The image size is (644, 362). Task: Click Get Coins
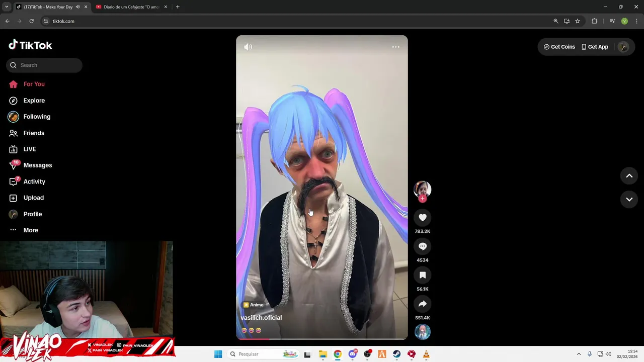pyautogui.click(x=559, y=47)
